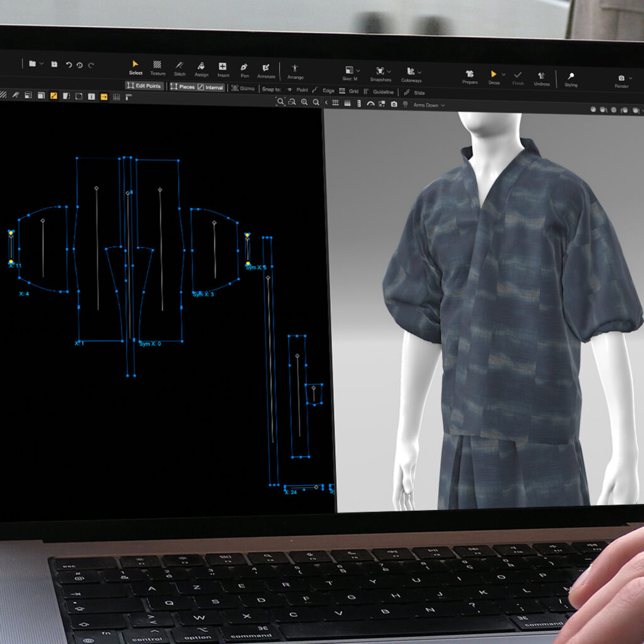Image resolution: width=644 pixels, height=644 pixels.
Task: Enable snap to Edge
Action: coord(323,91)
